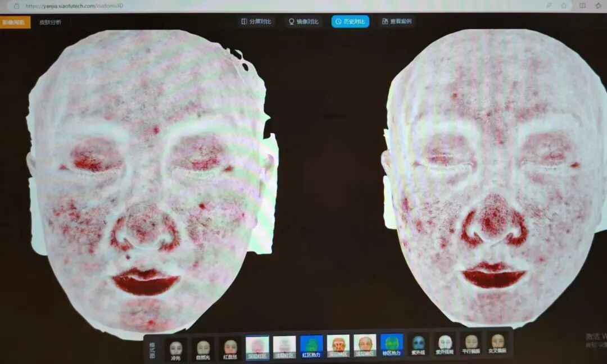This screenshot has height=364, width=607.
Task: Select the 红区热力 heatmap thumbnail
Action: [311, 346]
